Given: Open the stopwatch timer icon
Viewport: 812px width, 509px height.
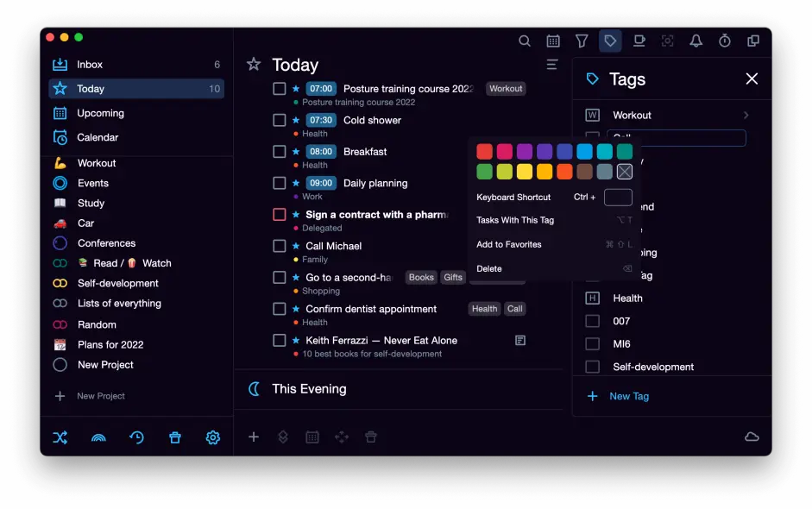Looking at the screenshot, I should tap(725, 41).
